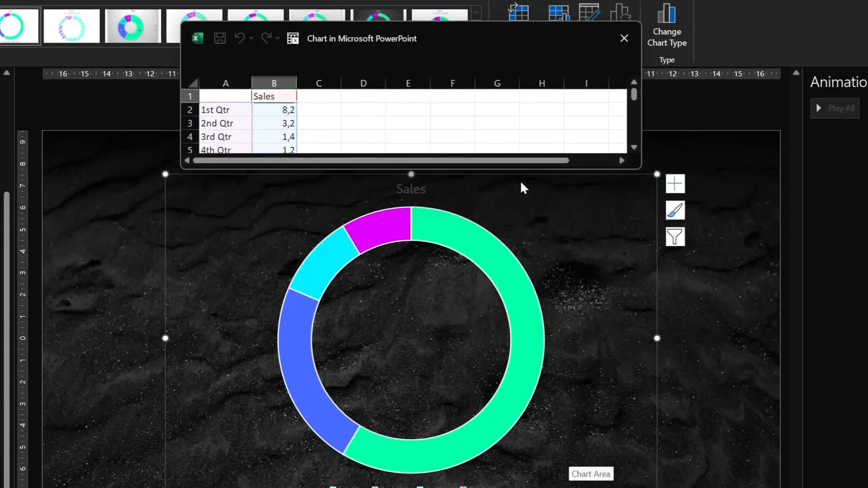Screen dimensions: 868x488
Task: Click scroll up arrow beside Animation pane
Action: point(796,73)
